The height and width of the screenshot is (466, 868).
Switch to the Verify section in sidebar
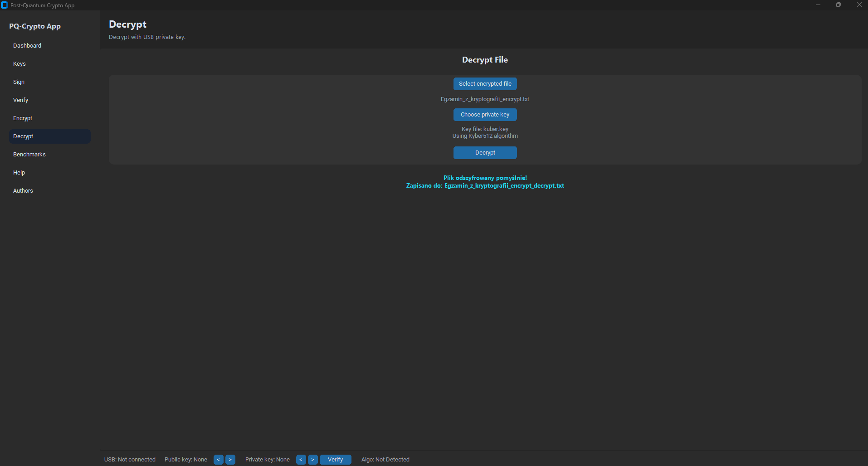(20, 100)
